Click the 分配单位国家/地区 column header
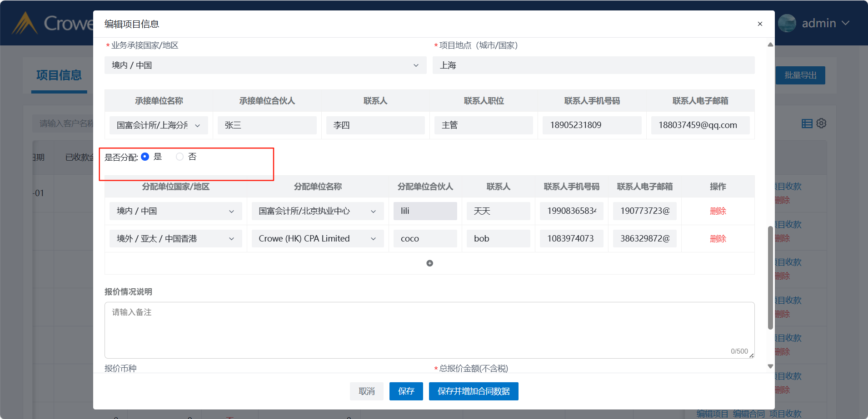 [176, 187]
